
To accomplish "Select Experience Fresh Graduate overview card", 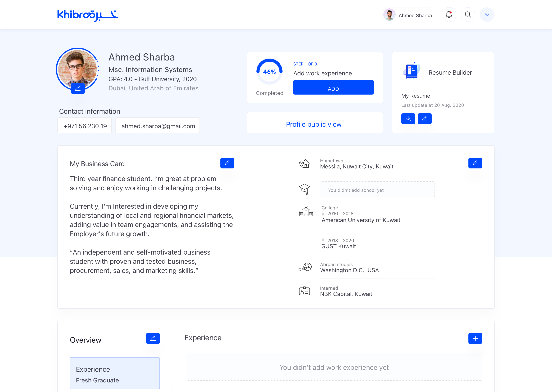I will point(115,373).
